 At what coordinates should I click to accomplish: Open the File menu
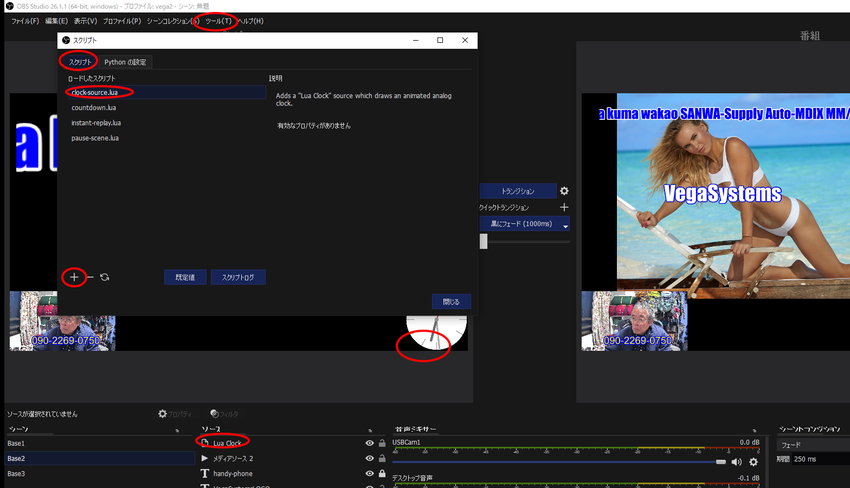[x=25, y=21]
